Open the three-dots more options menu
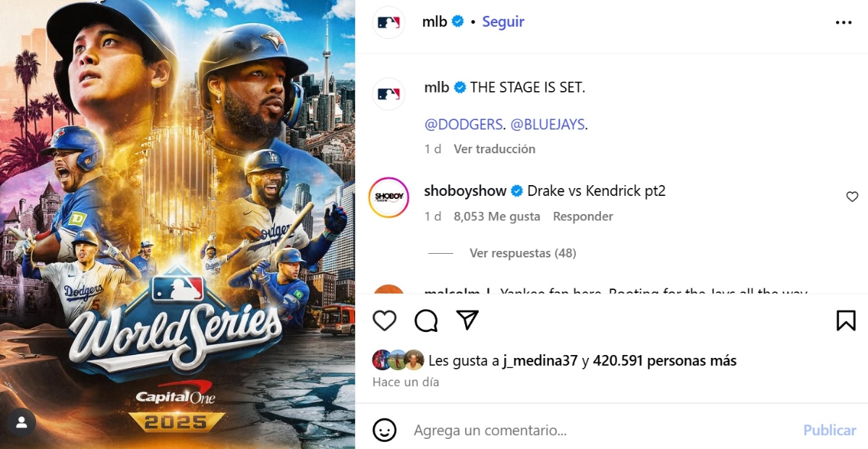The height and width of the screenshot is (449, 868). pyautogui.click(x=843, y=22)
